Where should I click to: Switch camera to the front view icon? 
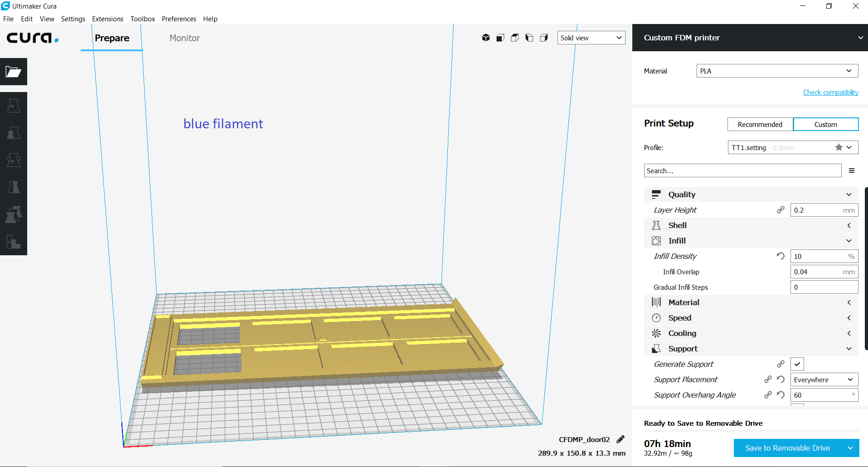(x=500, y=38)
